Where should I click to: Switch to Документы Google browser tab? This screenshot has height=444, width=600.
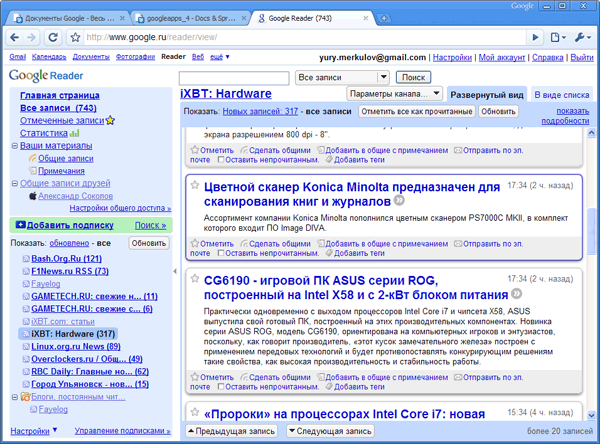(x=68, y=18)
